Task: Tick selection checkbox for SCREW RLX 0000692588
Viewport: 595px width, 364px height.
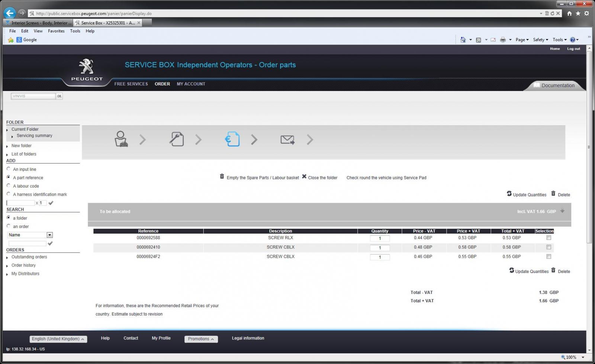Action: point(549,238)
